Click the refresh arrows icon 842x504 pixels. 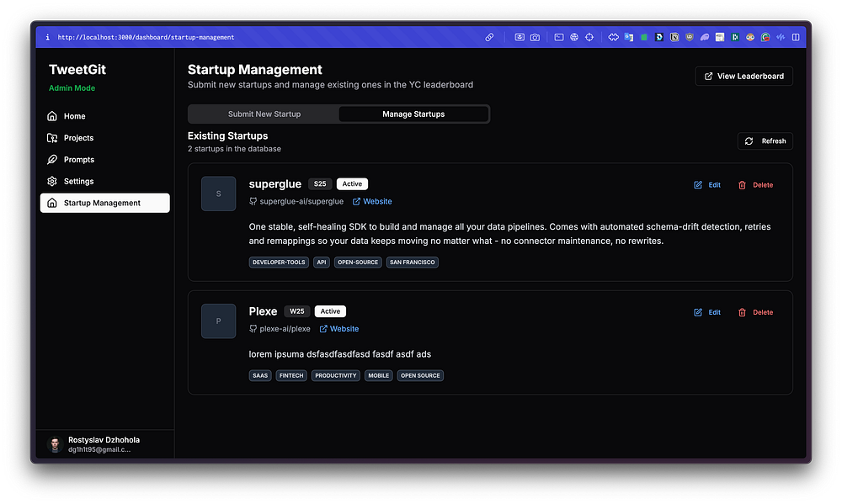pos(749,141)
